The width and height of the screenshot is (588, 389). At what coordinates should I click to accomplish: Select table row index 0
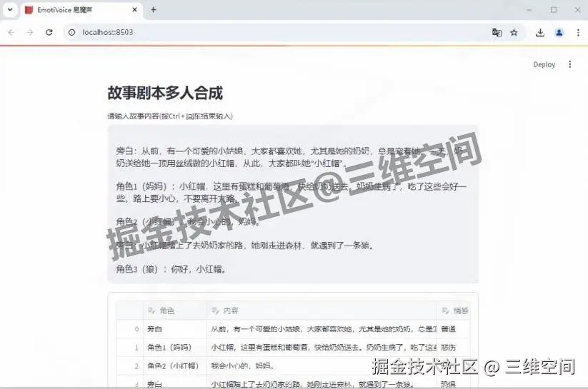tap(130, 329)
